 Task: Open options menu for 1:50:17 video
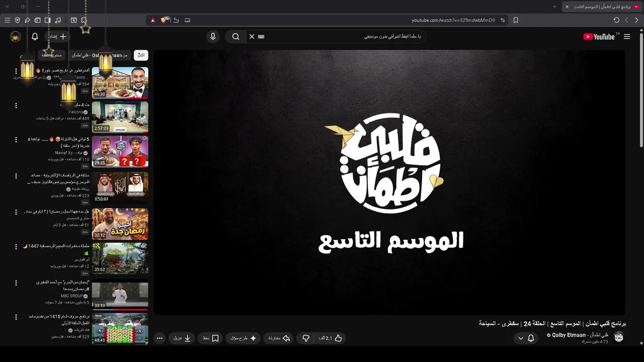(16, 176)
